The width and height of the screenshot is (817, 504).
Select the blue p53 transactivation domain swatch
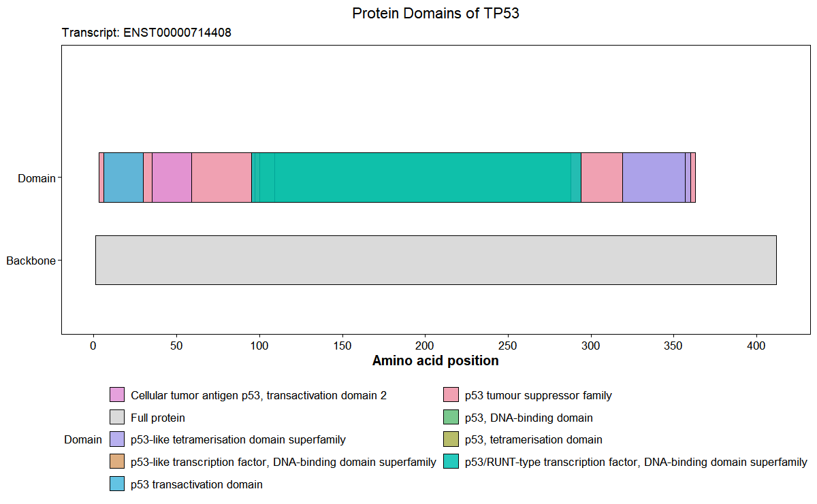click(116, 484)
